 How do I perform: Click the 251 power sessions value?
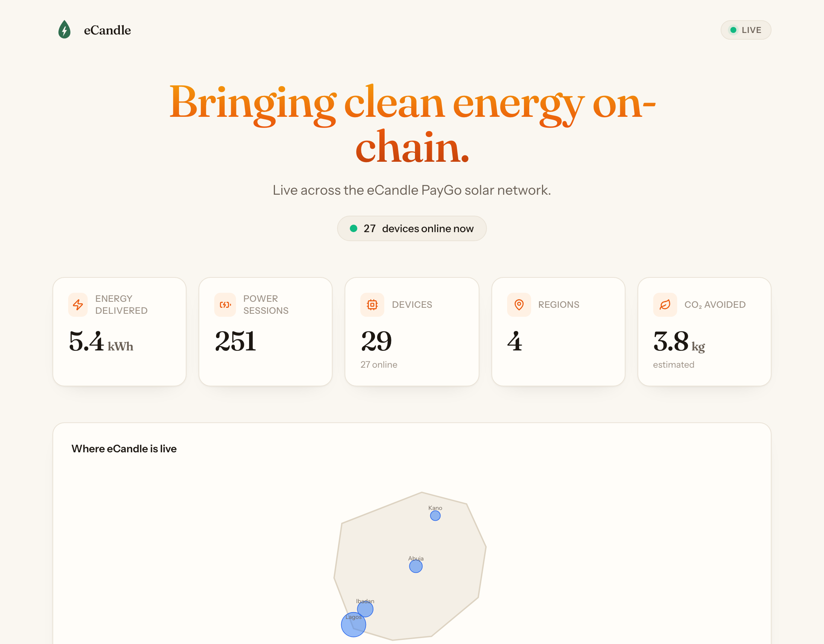236,341
